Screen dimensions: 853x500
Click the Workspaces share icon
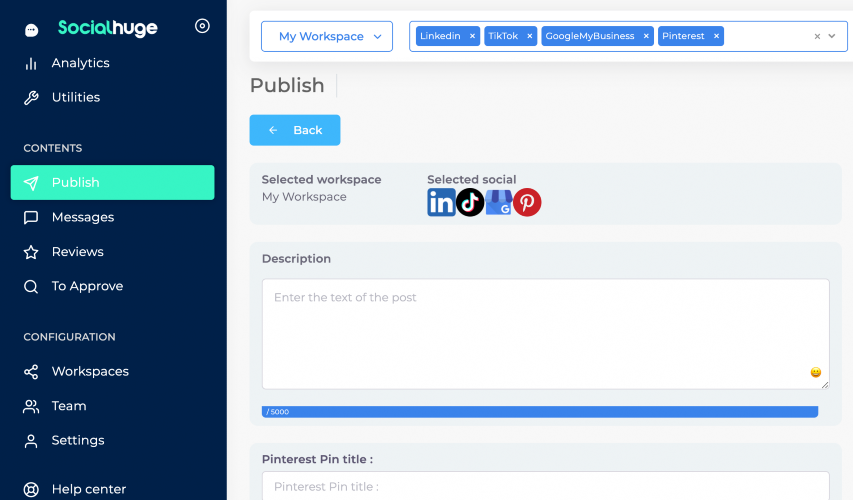(x=31, y=372)
